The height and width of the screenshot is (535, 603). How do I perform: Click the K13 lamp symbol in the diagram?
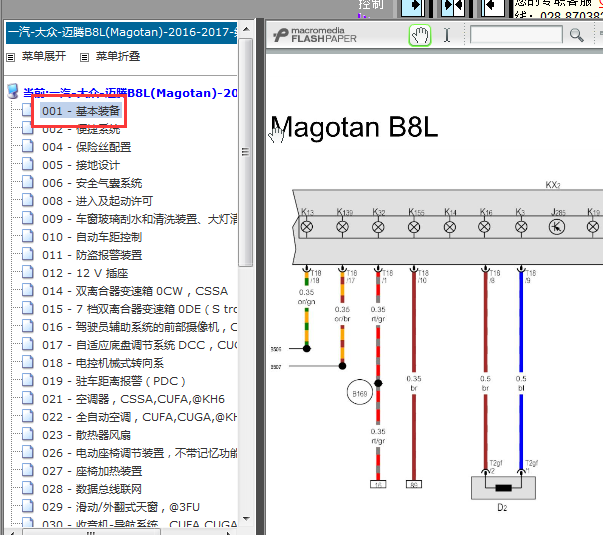click(306, 227)
